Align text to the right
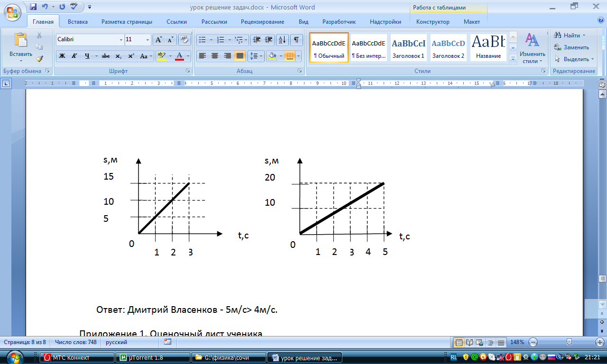 (x=227, y=56)
